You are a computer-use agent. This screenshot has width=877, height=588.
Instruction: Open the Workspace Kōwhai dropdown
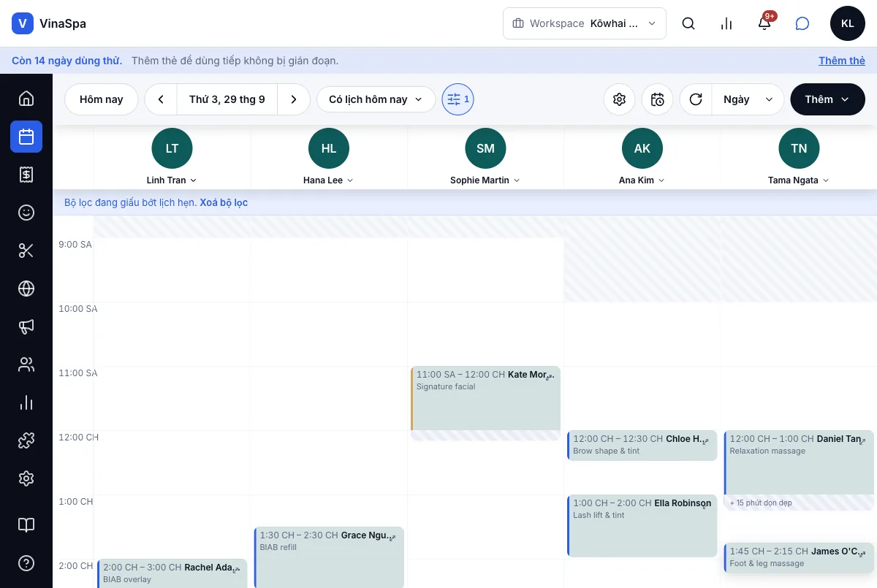585,23
